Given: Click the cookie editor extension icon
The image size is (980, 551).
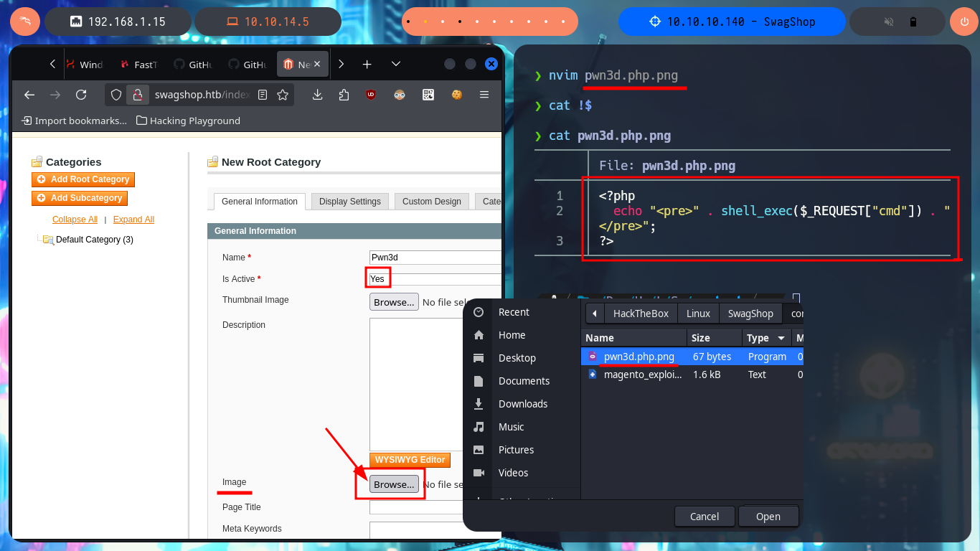Looking at the screenshot, I should coord(456,95).
